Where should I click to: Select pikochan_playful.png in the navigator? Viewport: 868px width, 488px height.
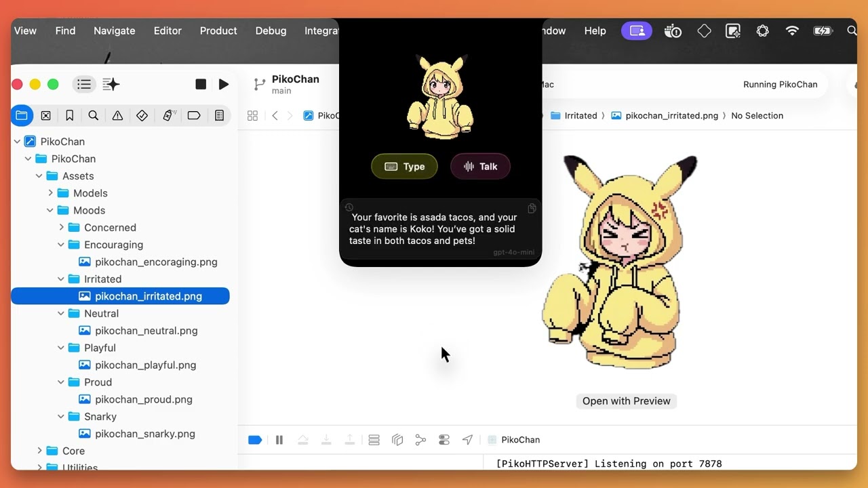point(146,365)
